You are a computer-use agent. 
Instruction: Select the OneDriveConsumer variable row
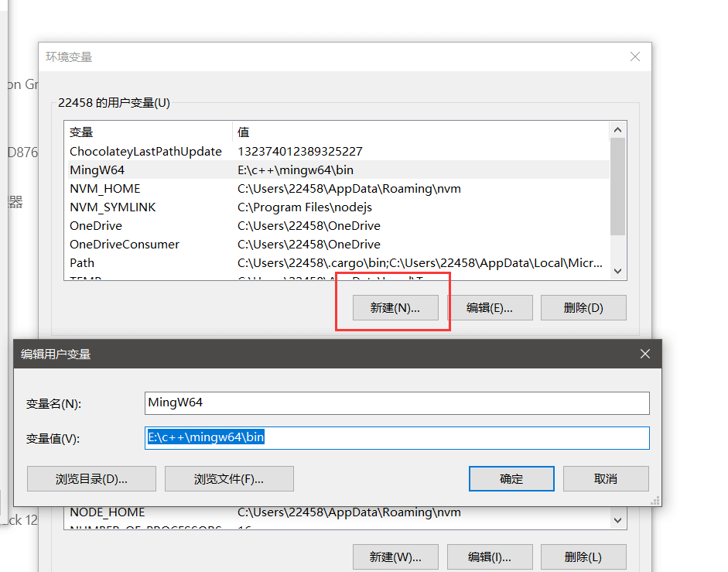[125, 245]
